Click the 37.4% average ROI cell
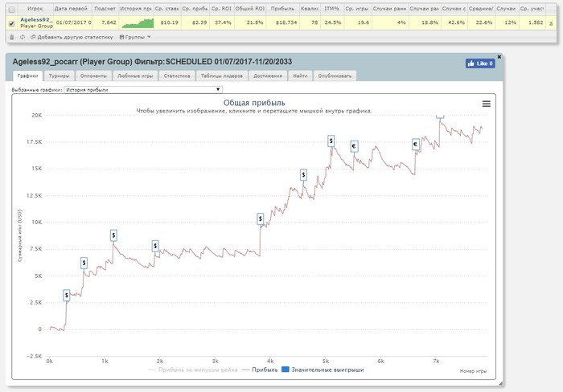This screenshot has height=392, width=563. tap(223, 22)
